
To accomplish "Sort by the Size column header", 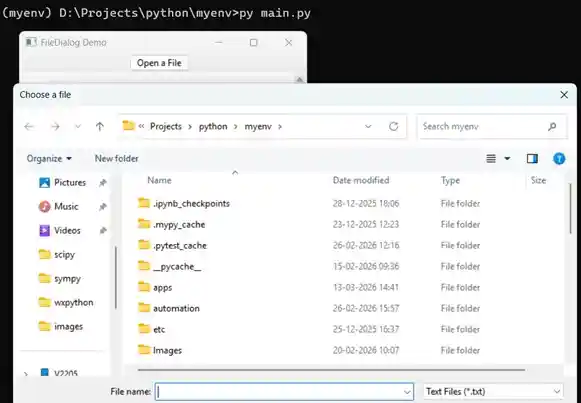I will click(538, 180).
